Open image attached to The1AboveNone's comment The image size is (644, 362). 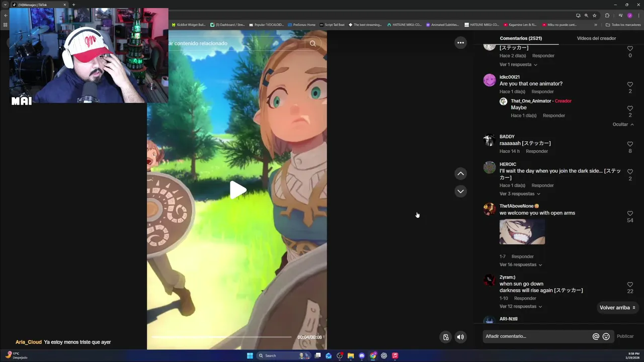pos(522,232)
